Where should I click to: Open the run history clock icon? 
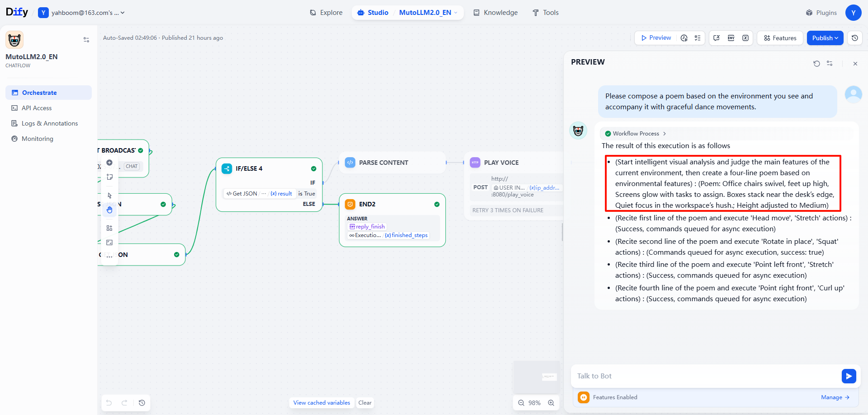pyautogui.click(x=684, y=38)
